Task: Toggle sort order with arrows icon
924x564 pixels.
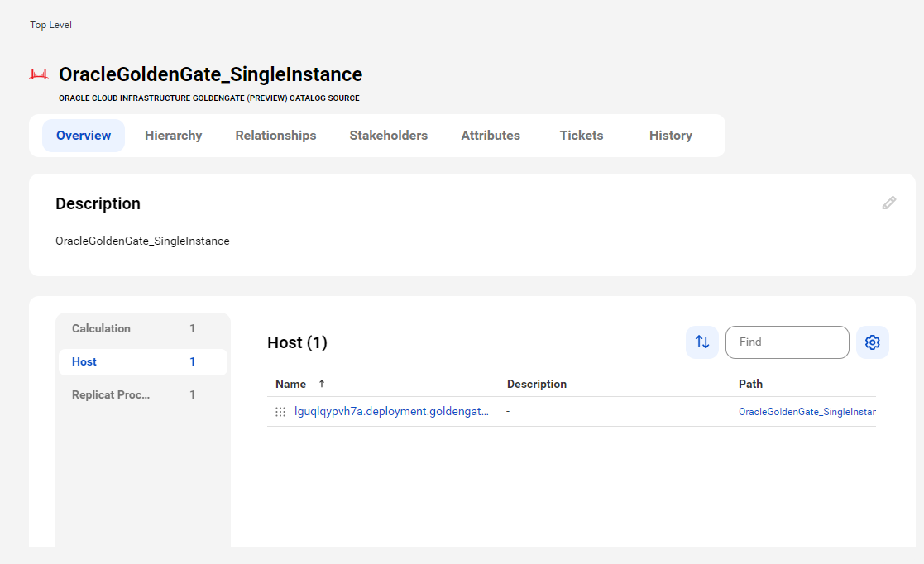Action: (x=701, y=342)
